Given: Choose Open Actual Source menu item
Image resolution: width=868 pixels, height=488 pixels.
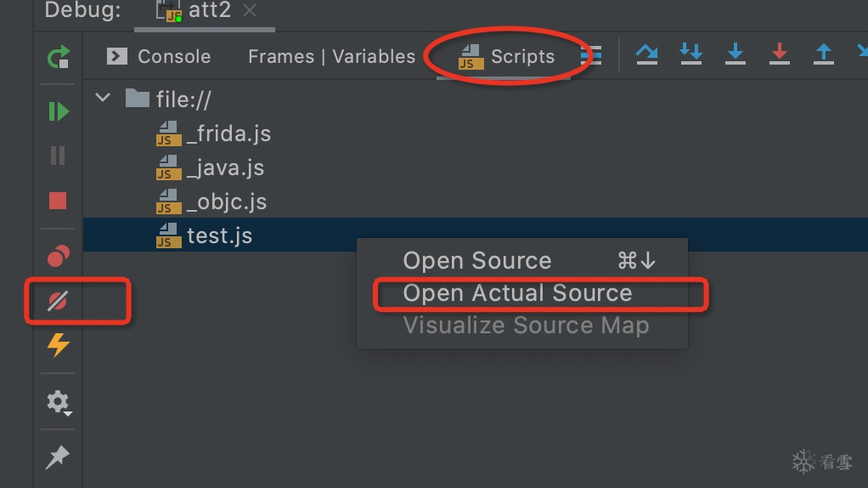Looking at the screenshot, I should pos(517,293).
